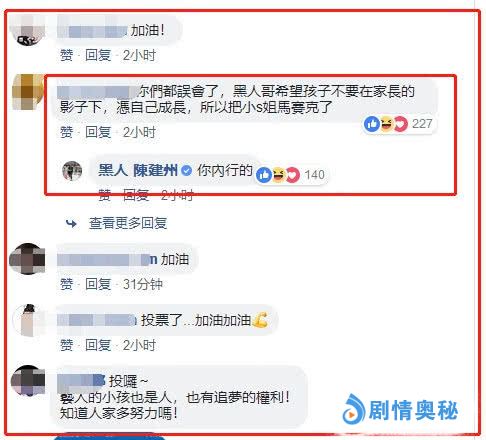Image resolution: width=486 pixels, height=440 pixels.
Task: Click 赞 under the 投票了 comment
Action: [66, 345]
